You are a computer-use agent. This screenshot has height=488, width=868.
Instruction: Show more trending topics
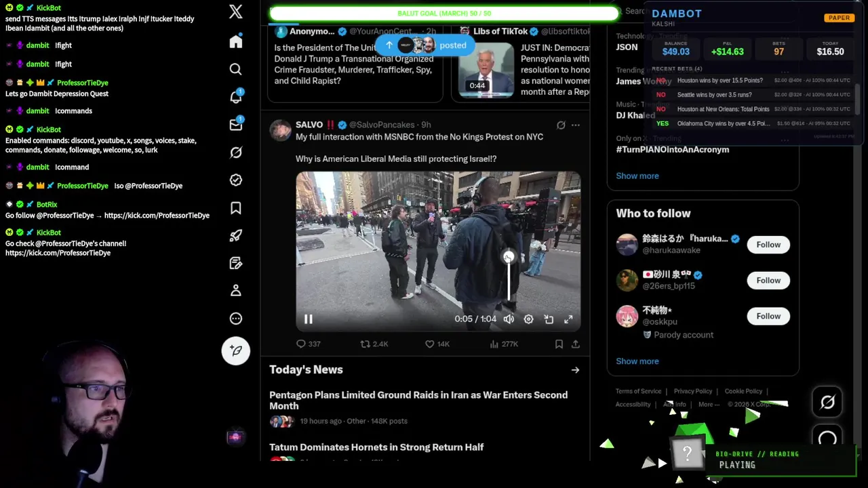pos(637,176)
